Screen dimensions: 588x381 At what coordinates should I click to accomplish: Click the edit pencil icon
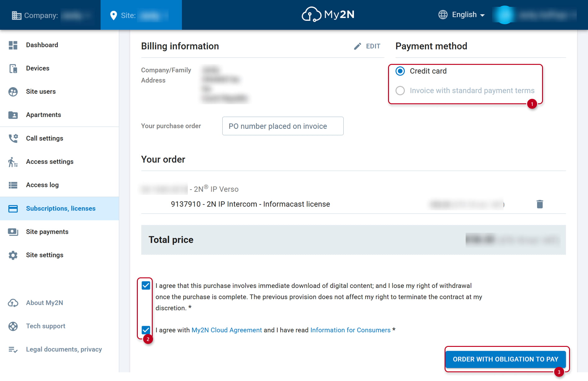click(358, 46)
